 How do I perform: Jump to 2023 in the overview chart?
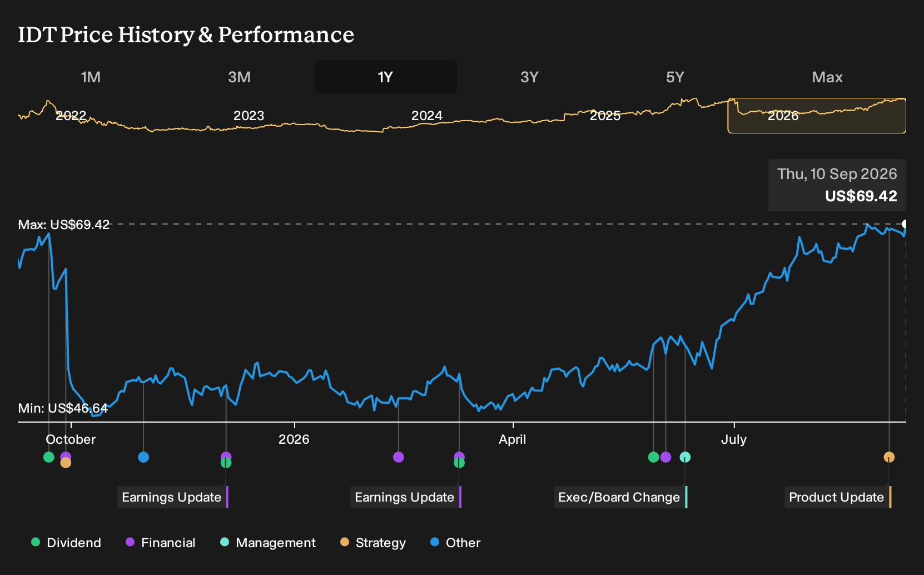[249, 116]
